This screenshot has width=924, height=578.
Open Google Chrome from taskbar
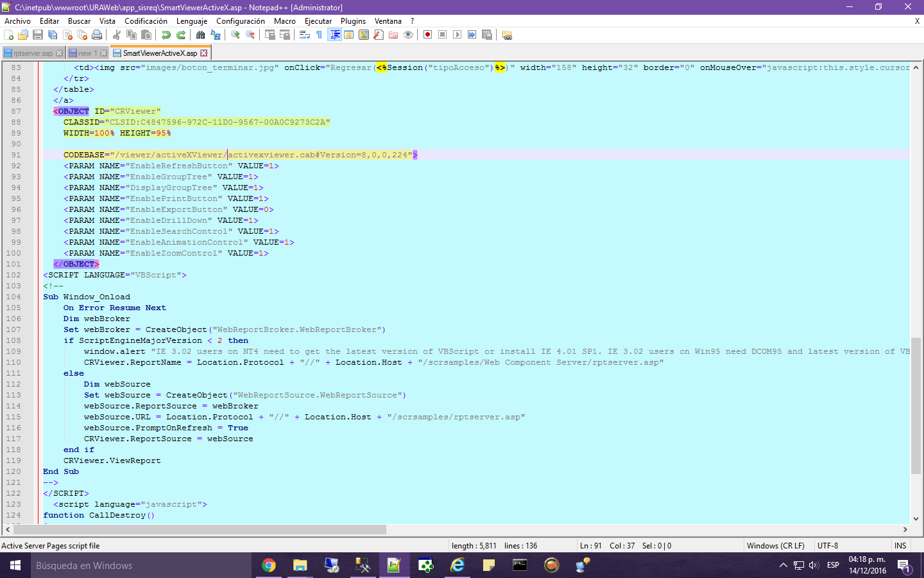[269, 566]
